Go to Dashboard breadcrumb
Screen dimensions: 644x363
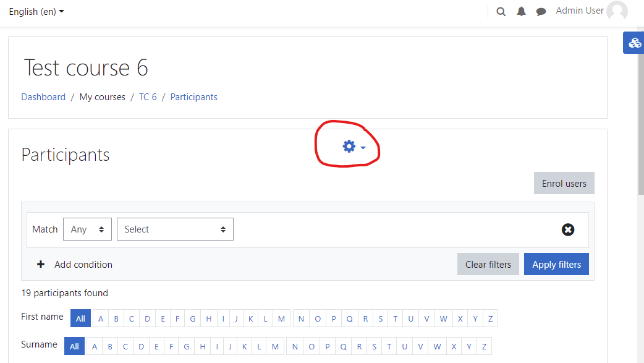pos(43,97)
